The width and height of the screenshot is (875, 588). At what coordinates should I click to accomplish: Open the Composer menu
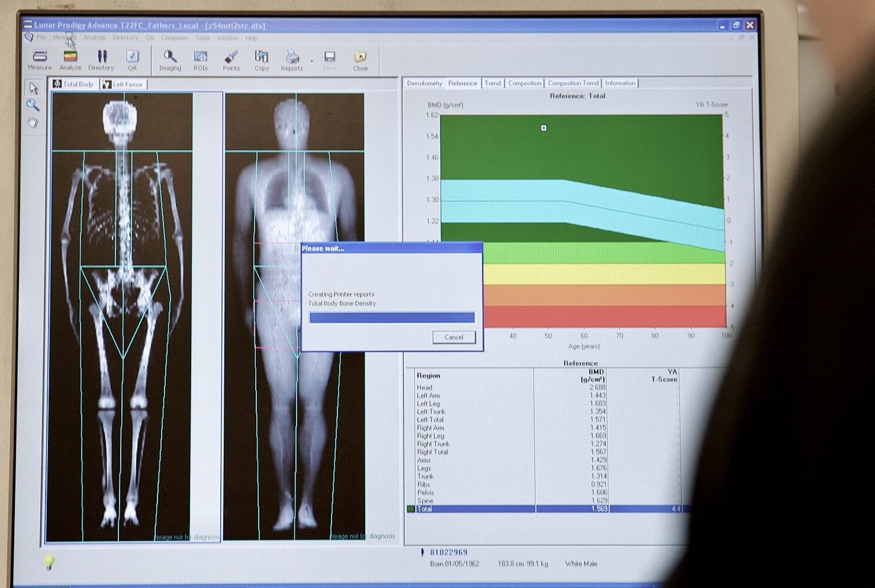(175, 38)
